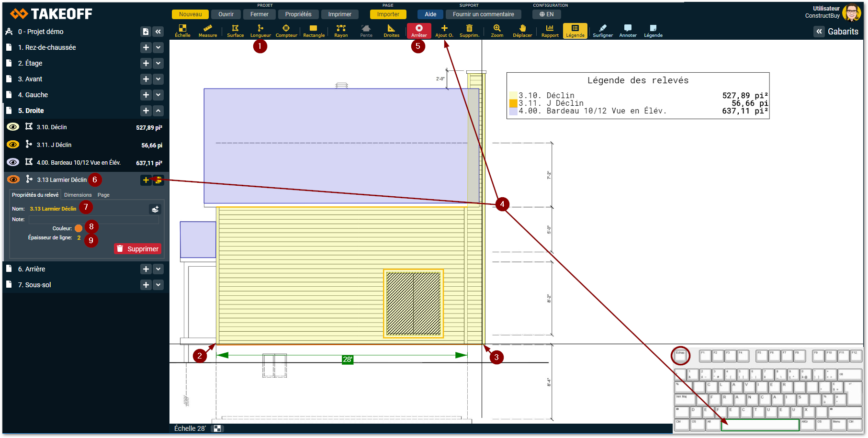Click the red Supprimer button
868x438 pixels.
(137, 249)
